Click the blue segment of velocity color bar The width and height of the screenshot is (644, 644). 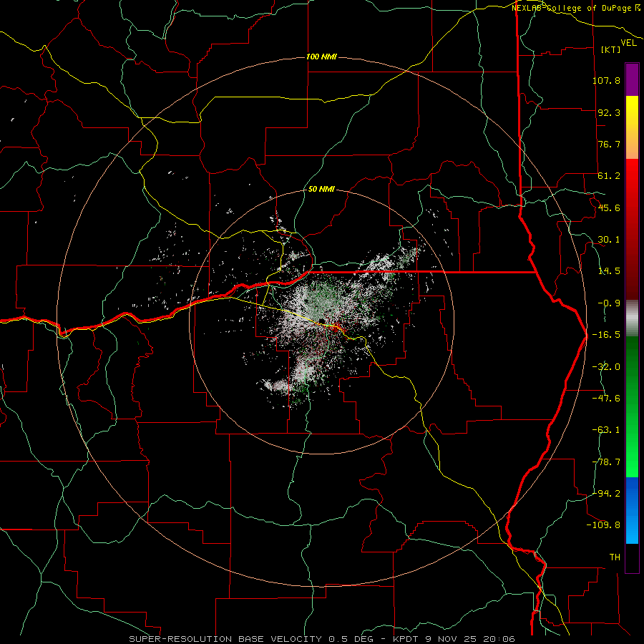(632, 510)
